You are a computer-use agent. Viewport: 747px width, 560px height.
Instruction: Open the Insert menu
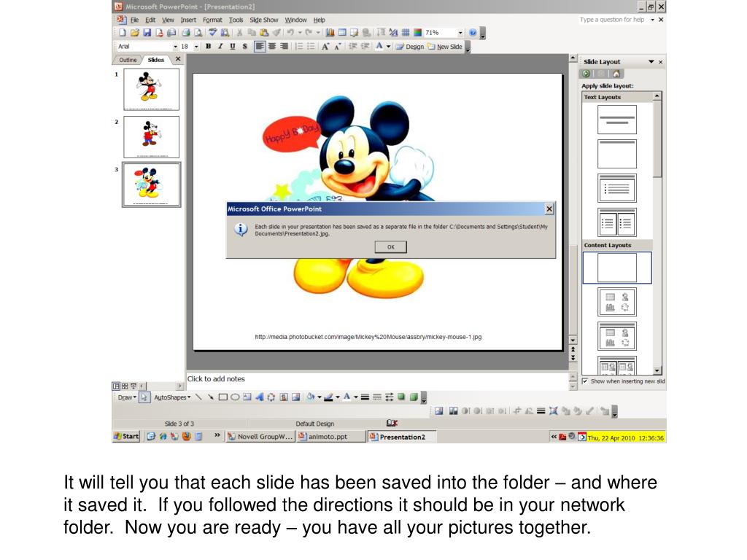(x=188, y=20)
